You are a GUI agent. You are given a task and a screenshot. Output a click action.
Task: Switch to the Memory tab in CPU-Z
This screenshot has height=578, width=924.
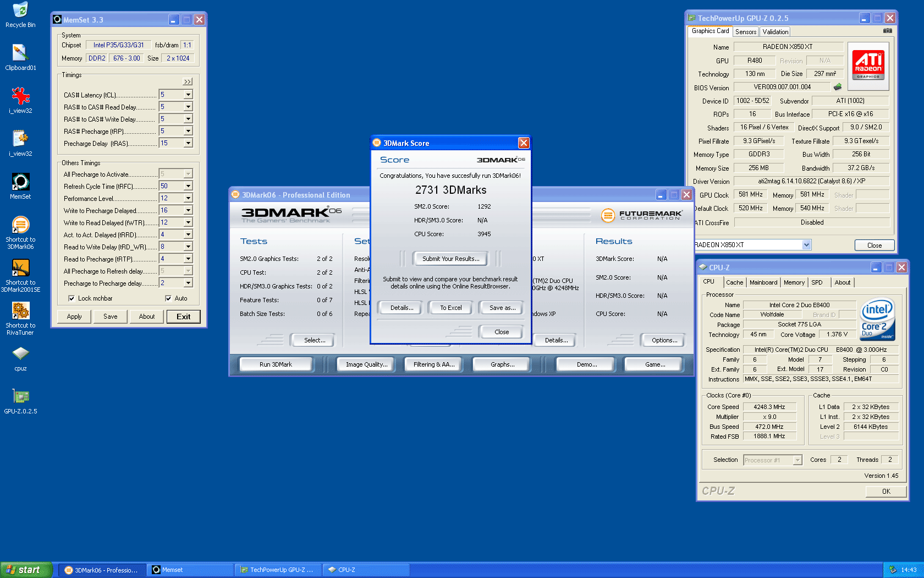tap(794, 282)
